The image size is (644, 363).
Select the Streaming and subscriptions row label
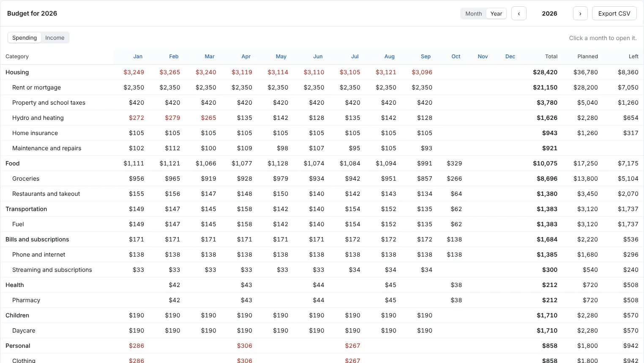[x=52, y=270]
